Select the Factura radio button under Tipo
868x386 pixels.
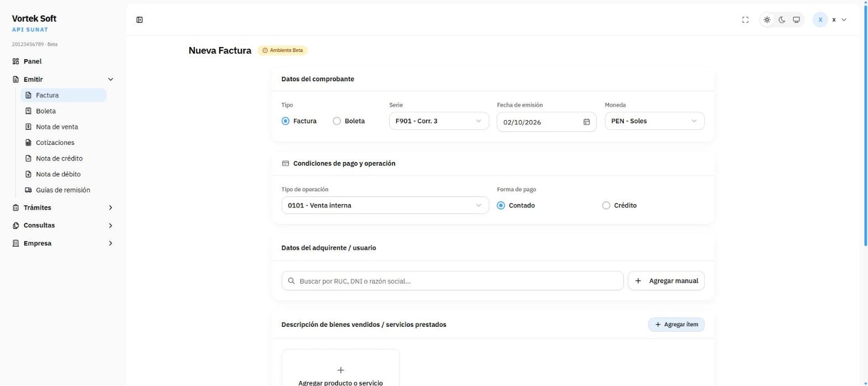[x=285, y=121]
